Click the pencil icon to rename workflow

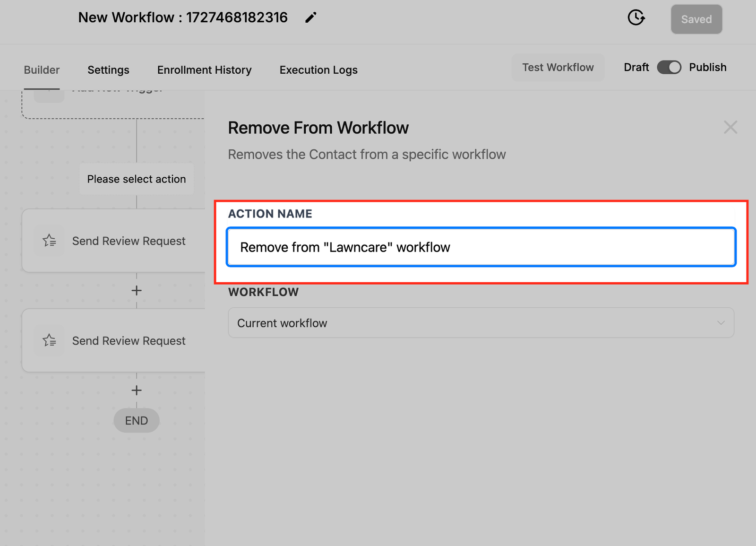(310, 18)
